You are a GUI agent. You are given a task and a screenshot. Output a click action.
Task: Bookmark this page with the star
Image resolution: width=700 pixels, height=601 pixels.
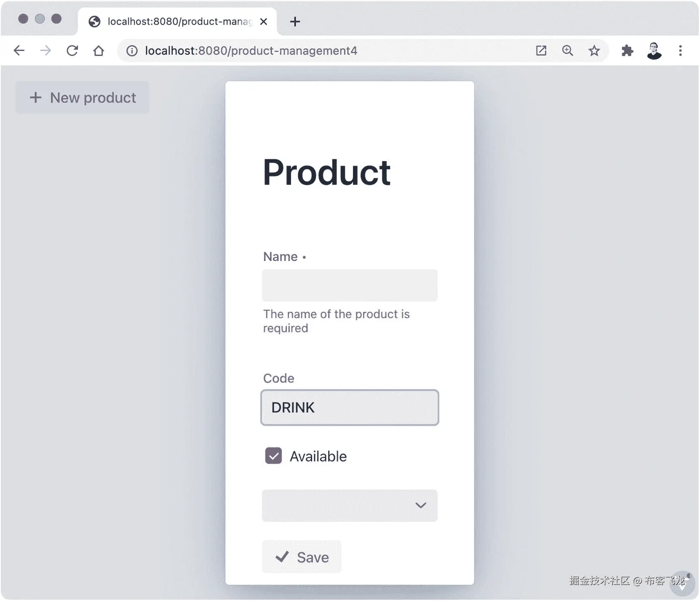[x=594, y=51]
